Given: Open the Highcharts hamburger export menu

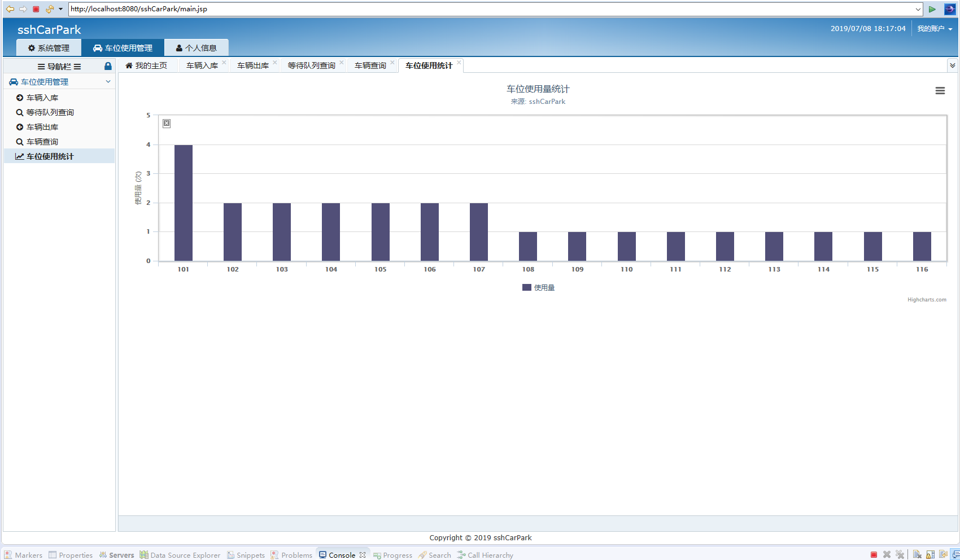Looking at the screenshot, I should point(940,91).
